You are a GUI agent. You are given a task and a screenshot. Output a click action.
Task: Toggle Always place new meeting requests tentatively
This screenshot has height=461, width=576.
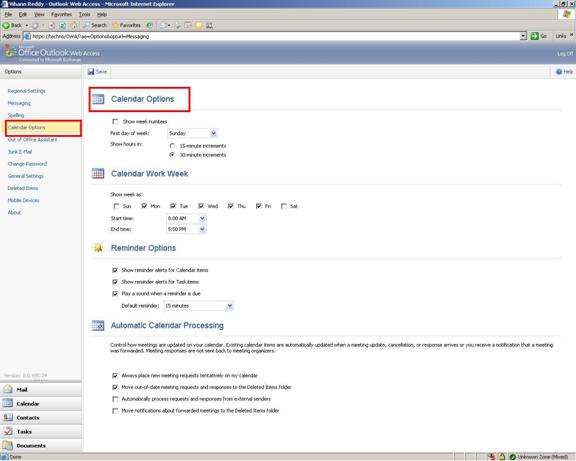point(115,375)
